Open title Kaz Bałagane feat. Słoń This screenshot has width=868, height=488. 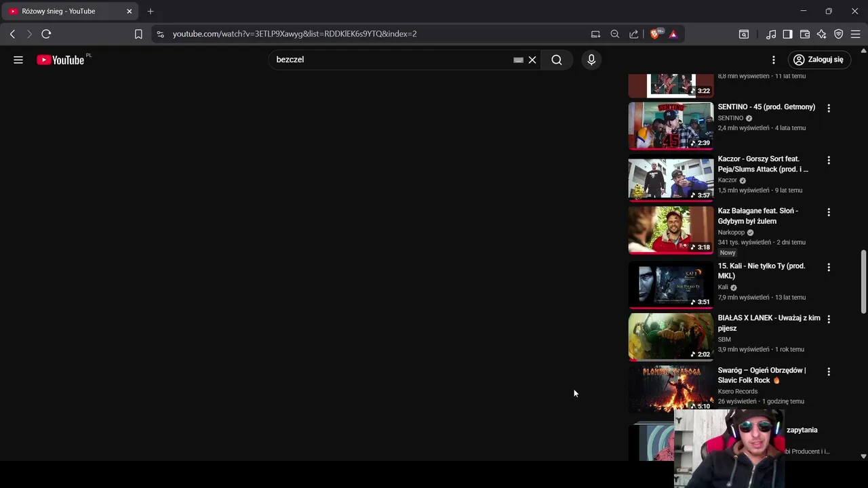click(x=758, y=216)
